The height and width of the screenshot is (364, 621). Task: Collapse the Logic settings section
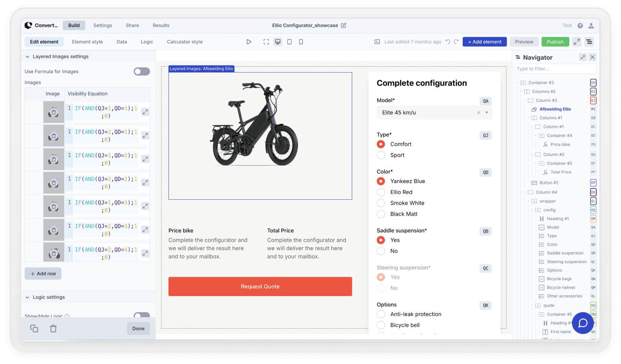tap(28, 297)
